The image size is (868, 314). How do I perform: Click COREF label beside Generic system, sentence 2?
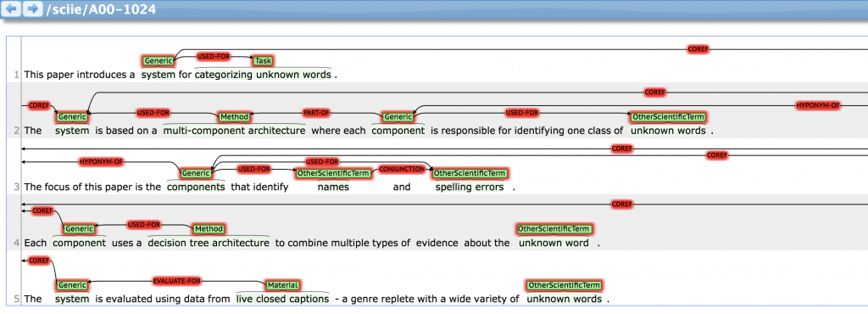pos(39,104)
